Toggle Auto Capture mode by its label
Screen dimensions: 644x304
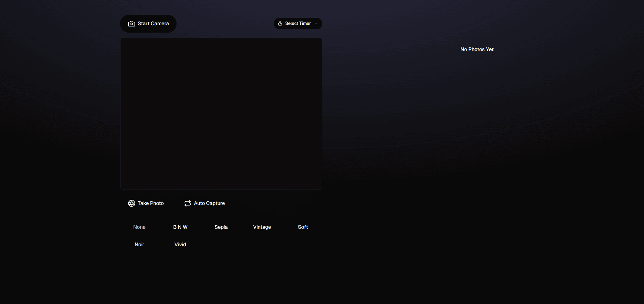(209, 203)
